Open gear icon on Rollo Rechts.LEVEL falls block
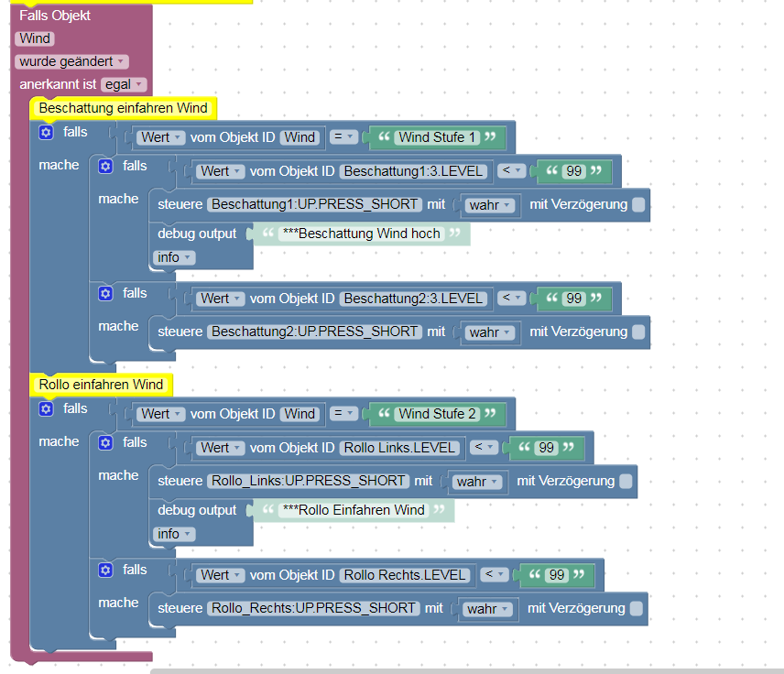Screen dimensions: 784x674 [105, 570]
